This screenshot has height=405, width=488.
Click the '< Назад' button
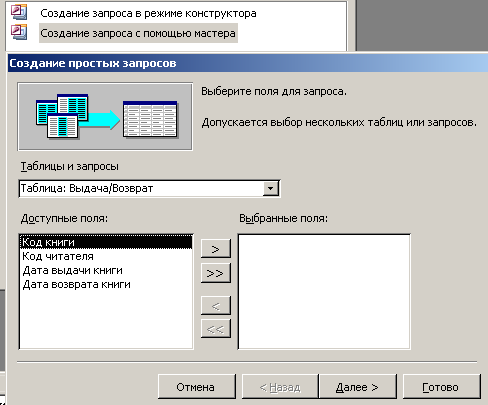point(280,387)
